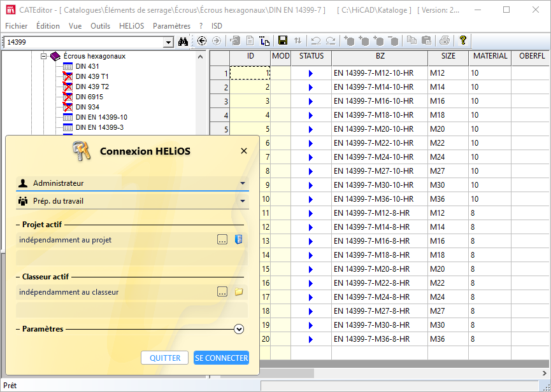The image size is (551, 392).
Task: Click the horizontal scrollbar right arrow
Action: pos(545,373)
